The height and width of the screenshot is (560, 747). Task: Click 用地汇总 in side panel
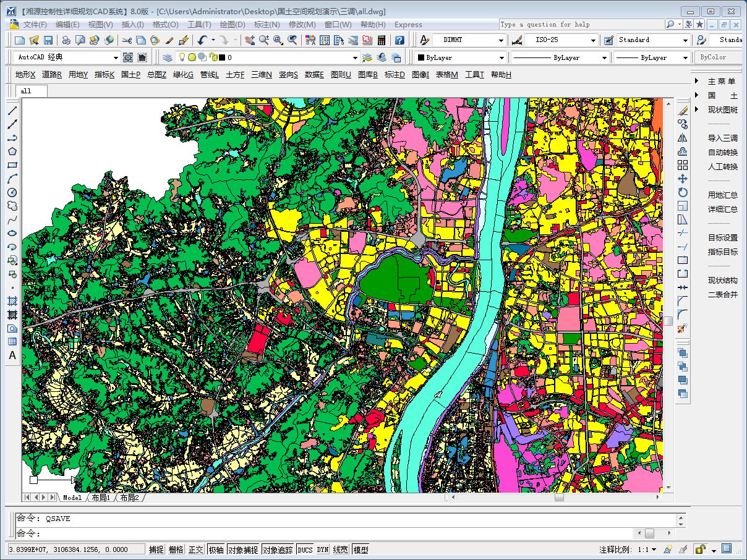click(723, 195)
